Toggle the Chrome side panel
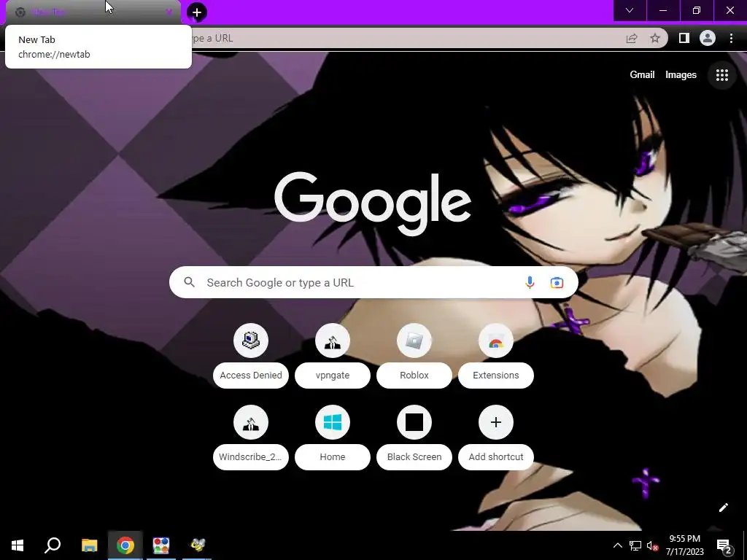The height and width of the screenshot is (560, 747). tap(684, 38)
